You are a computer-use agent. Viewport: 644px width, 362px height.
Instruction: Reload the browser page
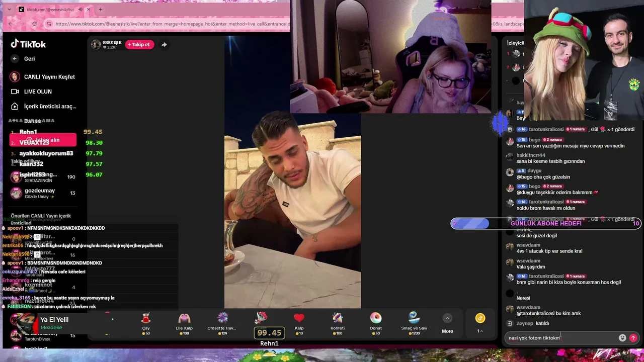34,24
